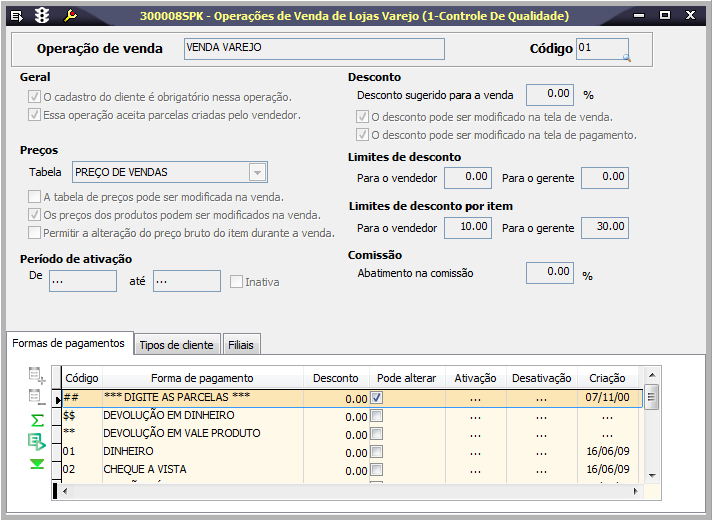
Task: Click the traffic light icon
Action: click(41, 16)
